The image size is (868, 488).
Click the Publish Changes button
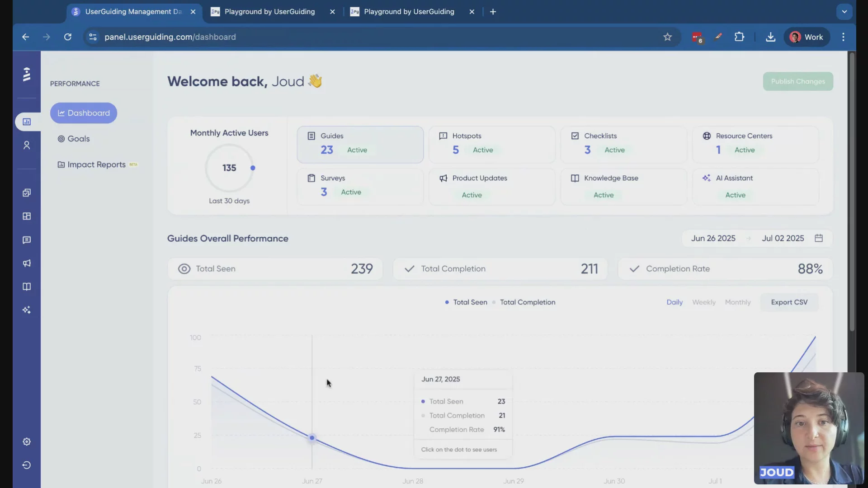point(798,81)
